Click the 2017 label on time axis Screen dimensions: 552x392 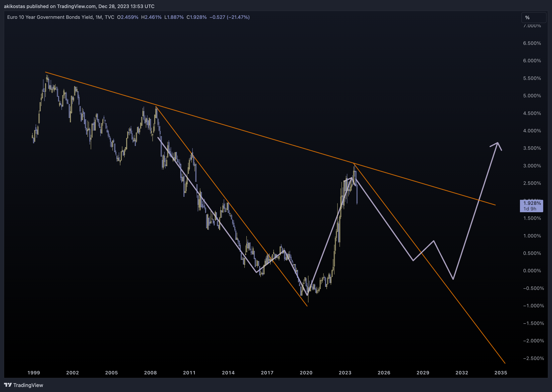[x=267, y=373]
